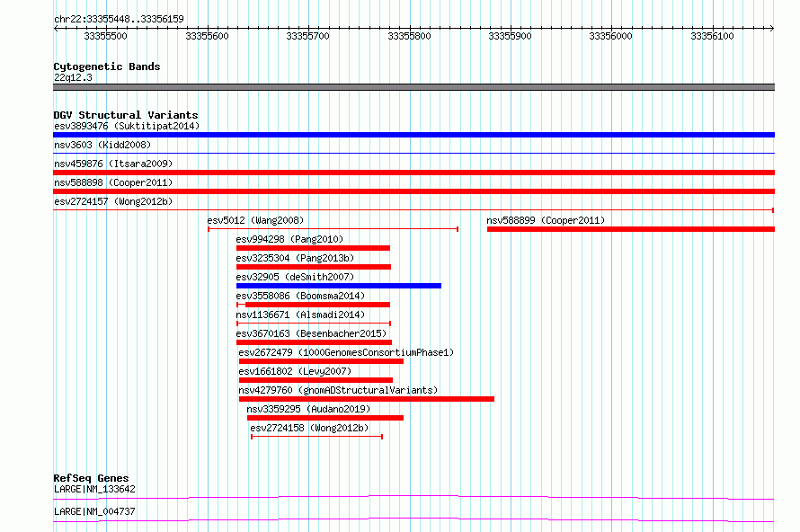Open the nsv459876 (Itsara2009) variant

point(113,164)
